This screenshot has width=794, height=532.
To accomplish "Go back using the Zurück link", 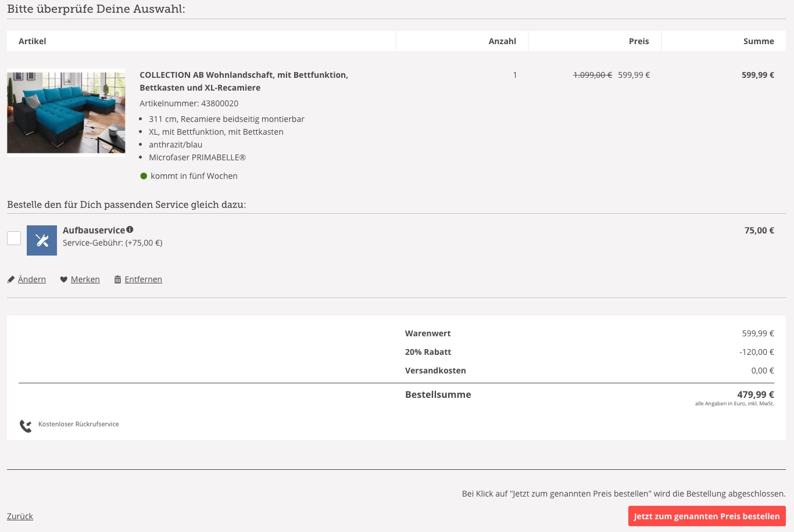I will 20,516.
